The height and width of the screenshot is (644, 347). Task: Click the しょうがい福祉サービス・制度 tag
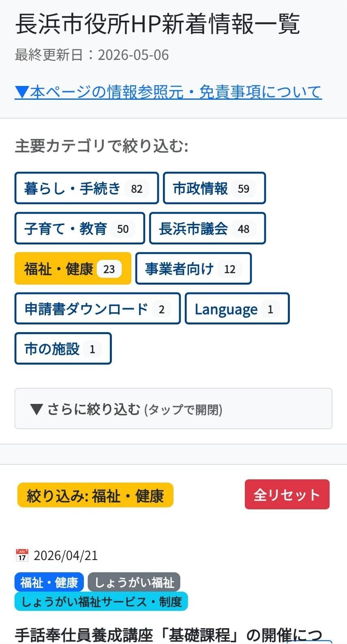click(101, 601)
